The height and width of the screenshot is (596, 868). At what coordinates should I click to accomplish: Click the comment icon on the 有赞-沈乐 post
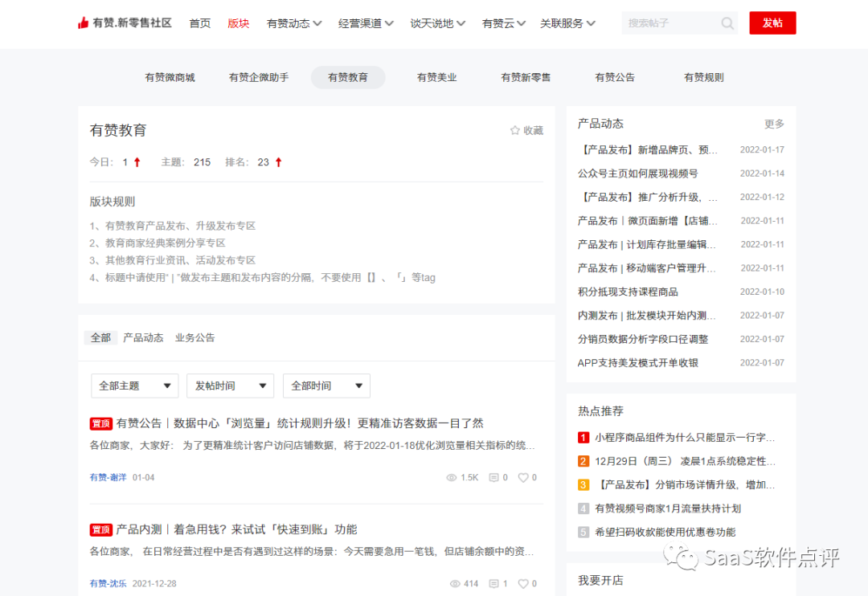click(x=494, y=583)
